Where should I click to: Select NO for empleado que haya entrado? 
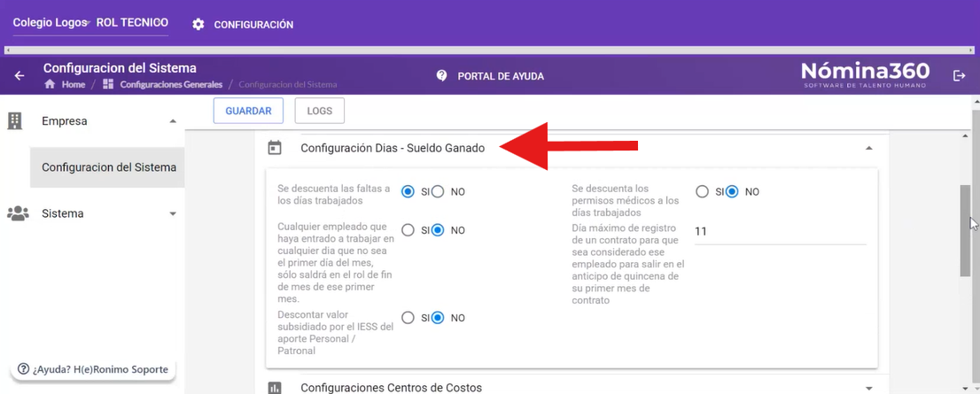(x=438, y=230)
